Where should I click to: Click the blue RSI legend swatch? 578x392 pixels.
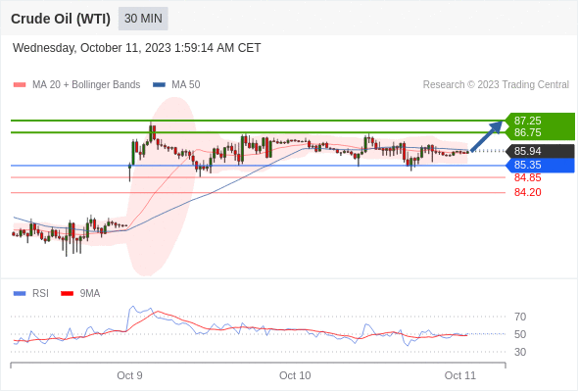pyautogui.click(x=20, y=294)
